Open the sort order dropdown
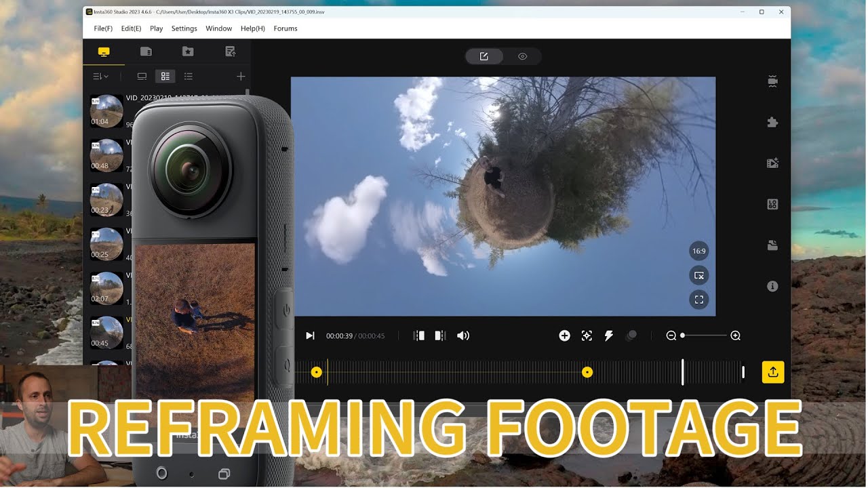 click(x=100, y=77)
